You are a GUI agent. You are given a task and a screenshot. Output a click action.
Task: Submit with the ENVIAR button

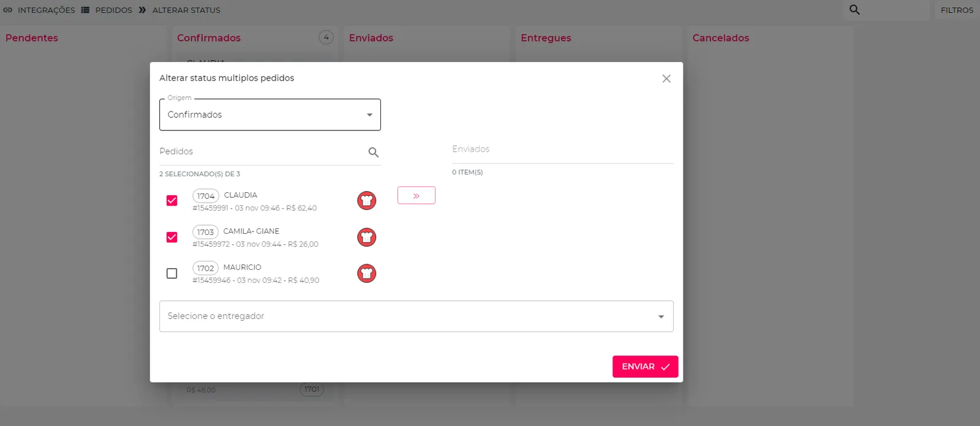click(x=646, y=367)
